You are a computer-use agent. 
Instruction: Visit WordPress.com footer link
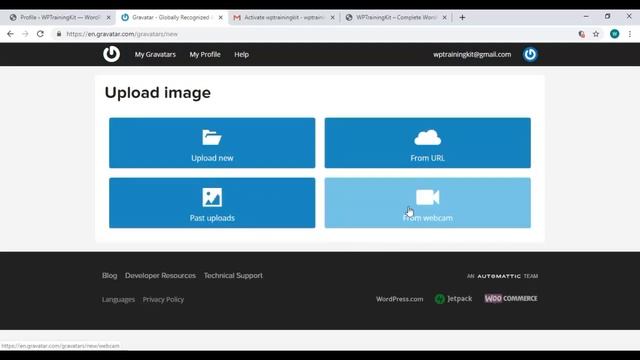pyautogui.click(x=400, y=299)
